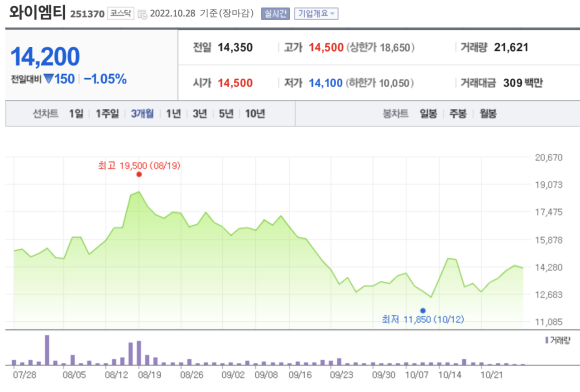The height and width of the screenshot is (392, 580).
Task: Select the 5년 line chart tab
Action: [x=226, y=114]
